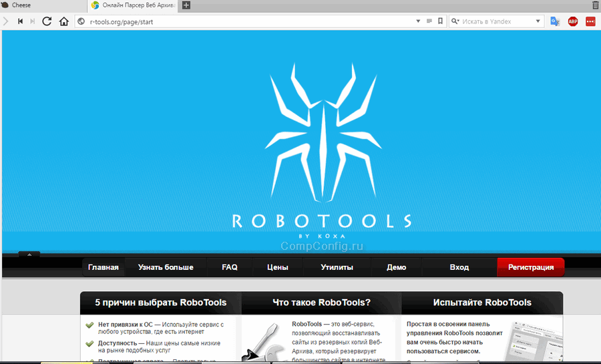Expand the address bar history dropdown

pyautogui.click(x=418, y=21)
